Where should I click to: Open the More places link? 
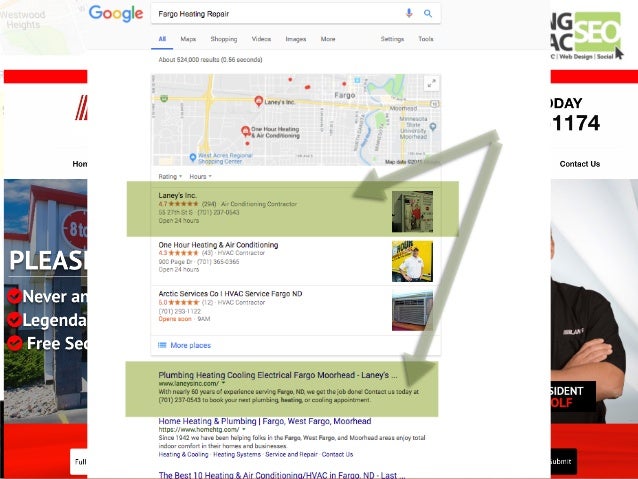click(190, 345)
